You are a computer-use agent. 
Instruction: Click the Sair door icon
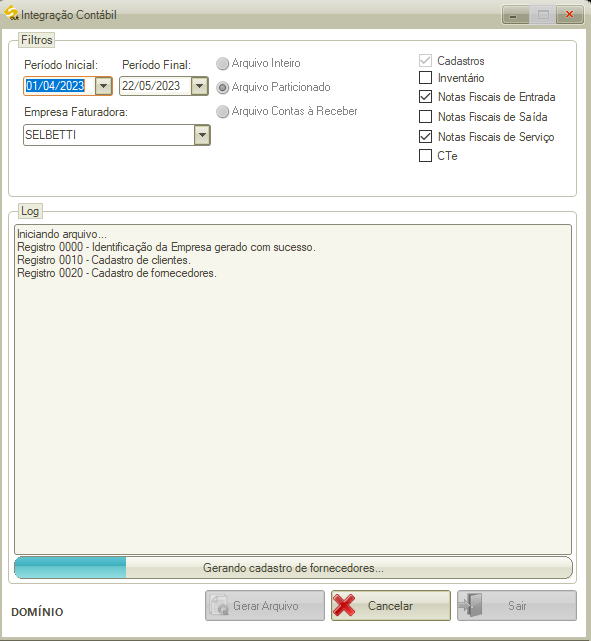click(x=470, y=605)
